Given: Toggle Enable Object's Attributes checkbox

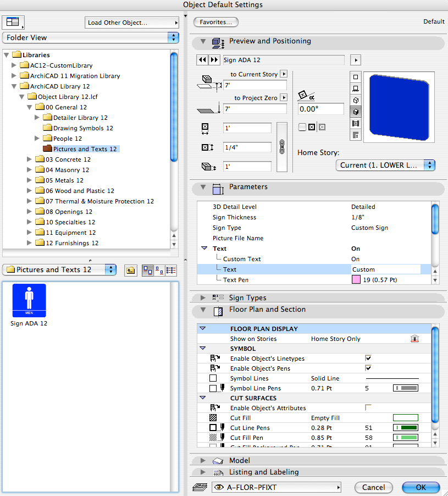Looking at the screenshot, I should pos(368,407).
